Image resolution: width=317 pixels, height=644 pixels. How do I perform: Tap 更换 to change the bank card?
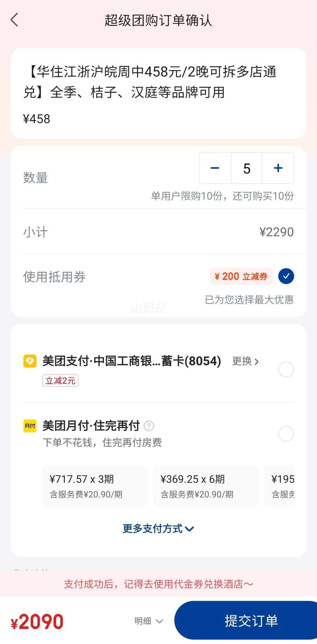pyautogui.click(x=245, y=361)
